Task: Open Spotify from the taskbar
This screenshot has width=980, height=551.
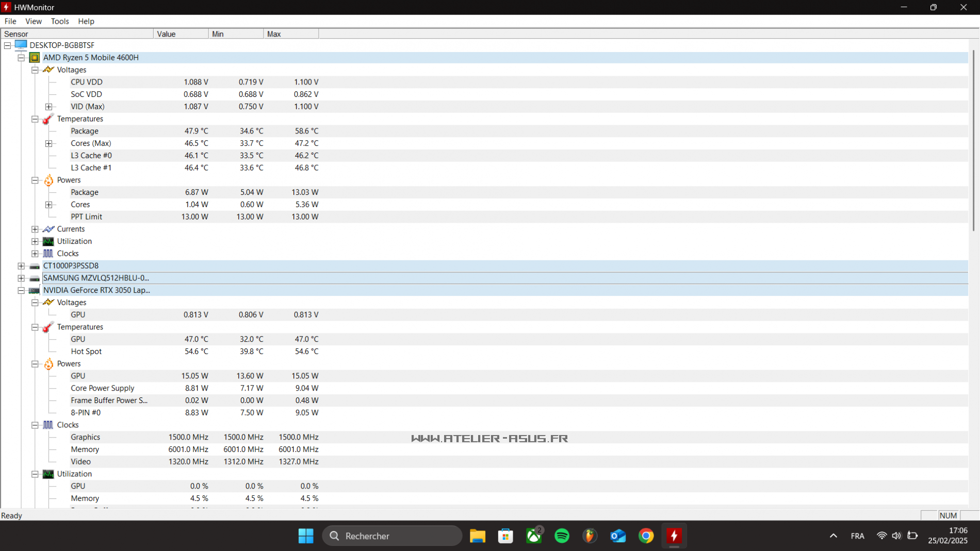Action: coord(562,536)
